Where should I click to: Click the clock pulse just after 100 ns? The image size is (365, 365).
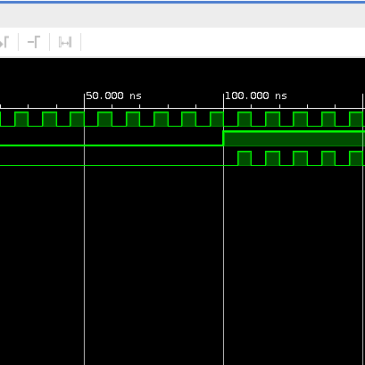[x=244, y=119]
